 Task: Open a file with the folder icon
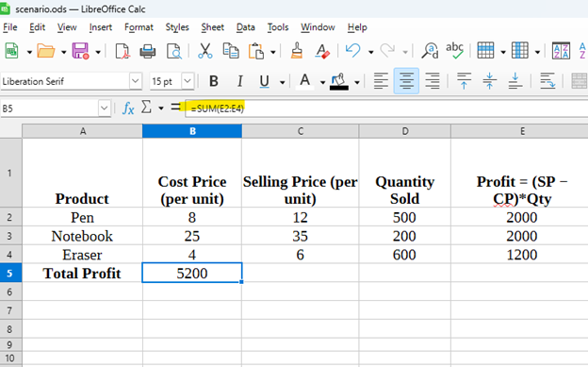point(46,51)
